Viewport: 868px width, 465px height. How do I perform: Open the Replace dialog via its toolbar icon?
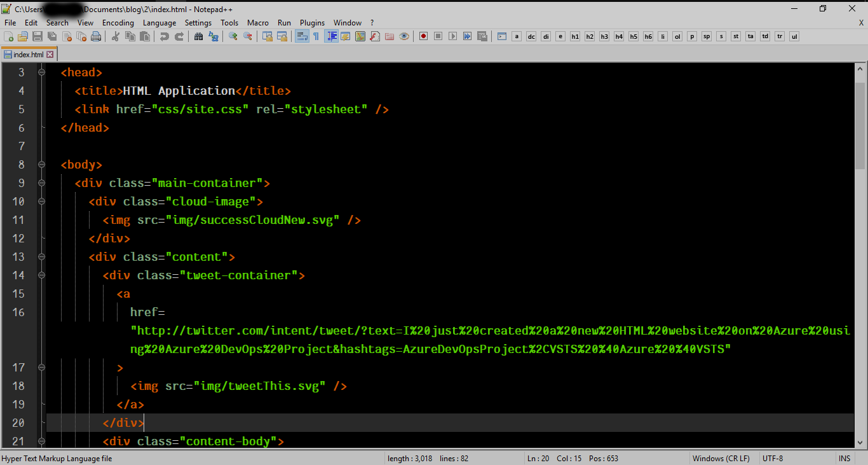click(213, 36)
